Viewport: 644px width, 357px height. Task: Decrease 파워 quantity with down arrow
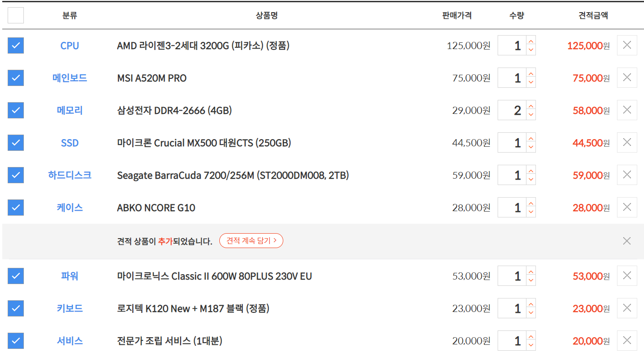531,281
